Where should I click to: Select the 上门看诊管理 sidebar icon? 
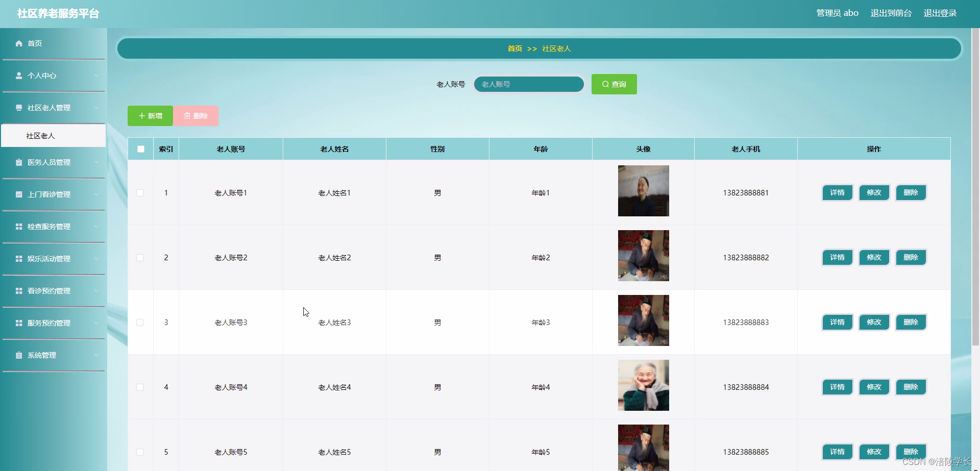[18, 194]
